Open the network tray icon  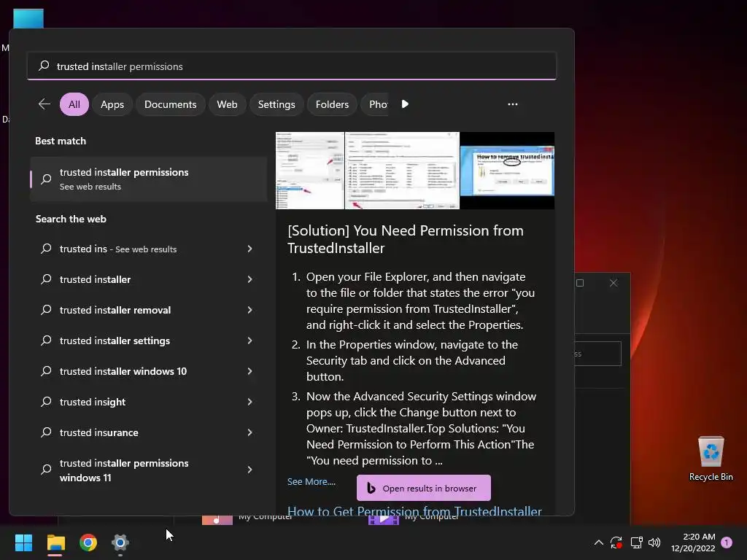[636, 542]
